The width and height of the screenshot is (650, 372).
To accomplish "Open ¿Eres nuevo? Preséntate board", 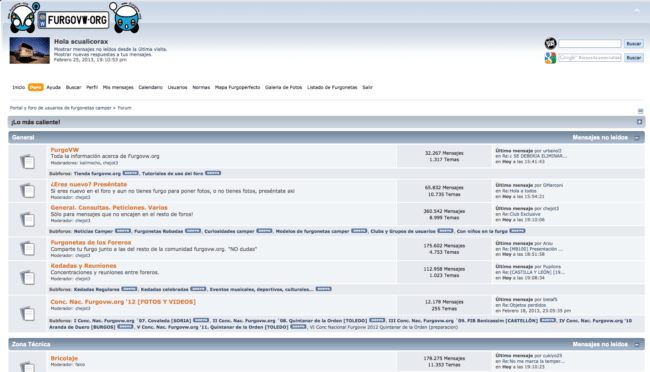I will point(89,184).
